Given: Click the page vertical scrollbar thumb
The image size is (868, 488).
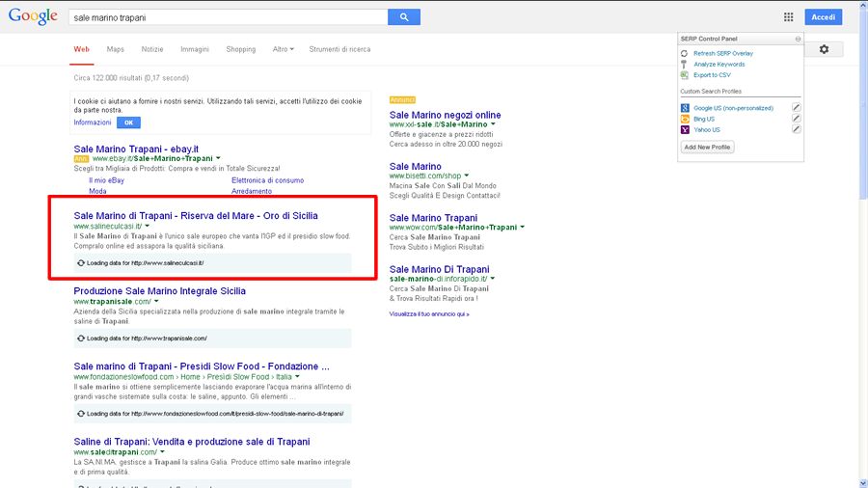Looking at the screenshot, I should click(x=863, y=105).
